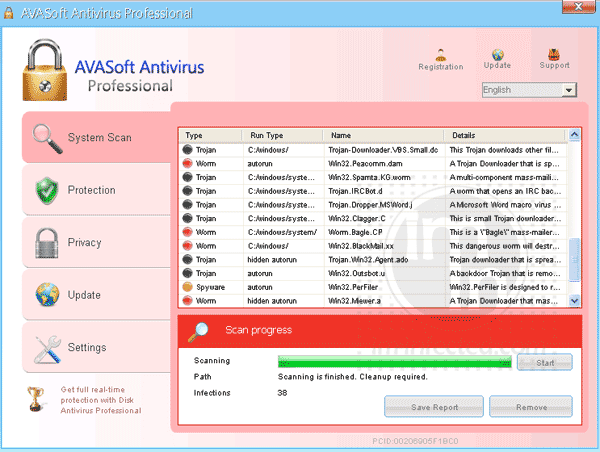This screenshot has width=600, height=452.
Task: Click the trophy icon beside promotion text
Action: pos(35,398)
